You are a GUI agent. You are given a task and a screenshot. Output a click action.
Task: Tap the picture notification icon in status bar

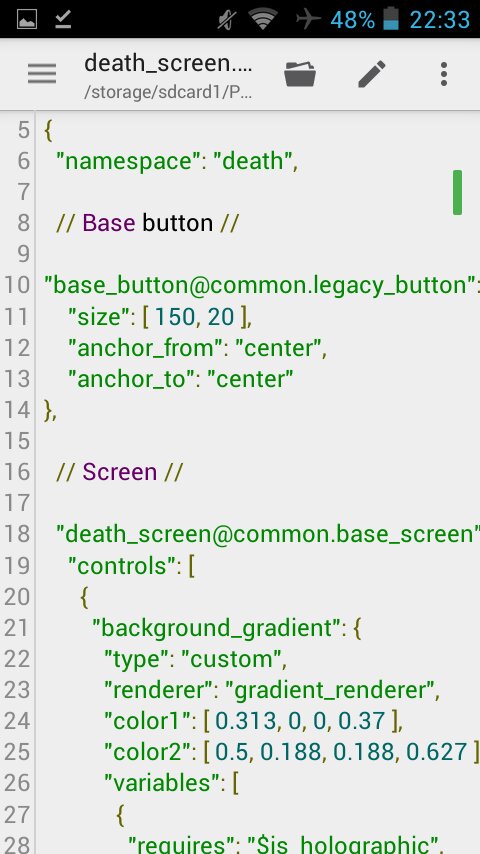coord(27,20)
